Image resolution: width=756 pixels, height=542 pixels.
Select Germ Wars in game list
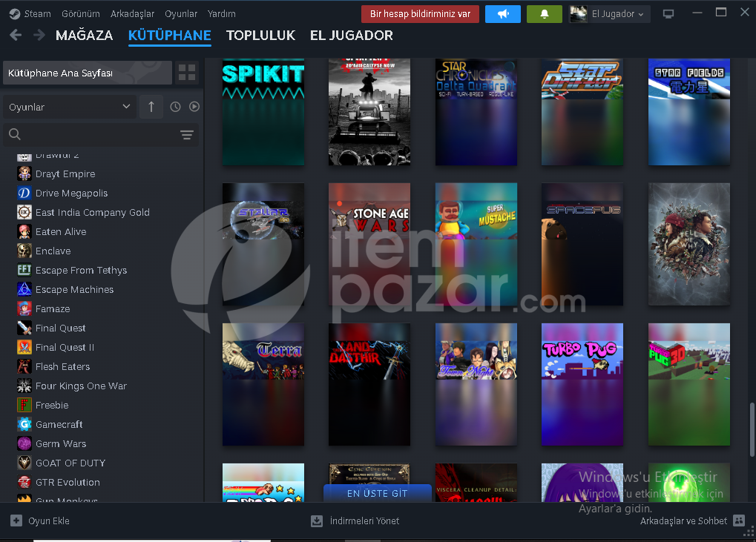tap(61, 443)
